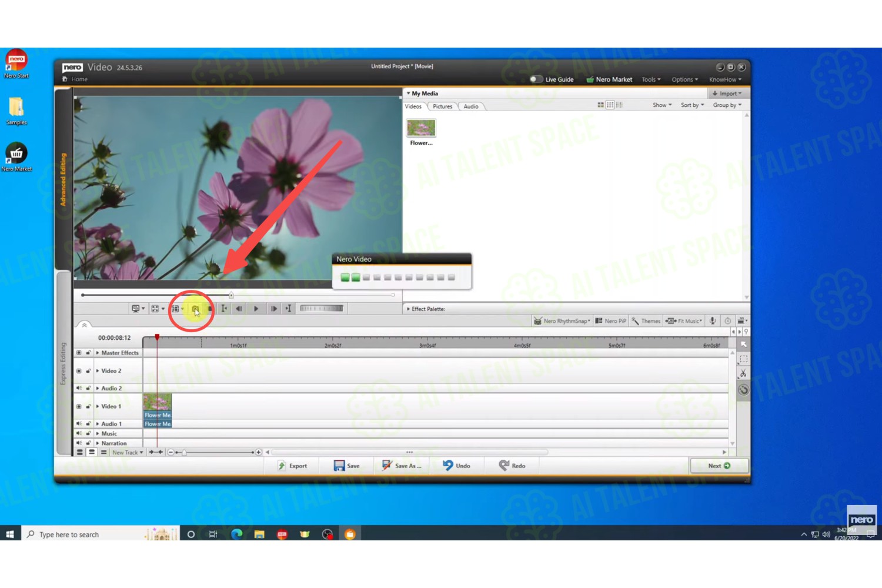The height and width of the screenshot is (588, 882).
Task: Select the Videos tab
Action: click(413, 106)
